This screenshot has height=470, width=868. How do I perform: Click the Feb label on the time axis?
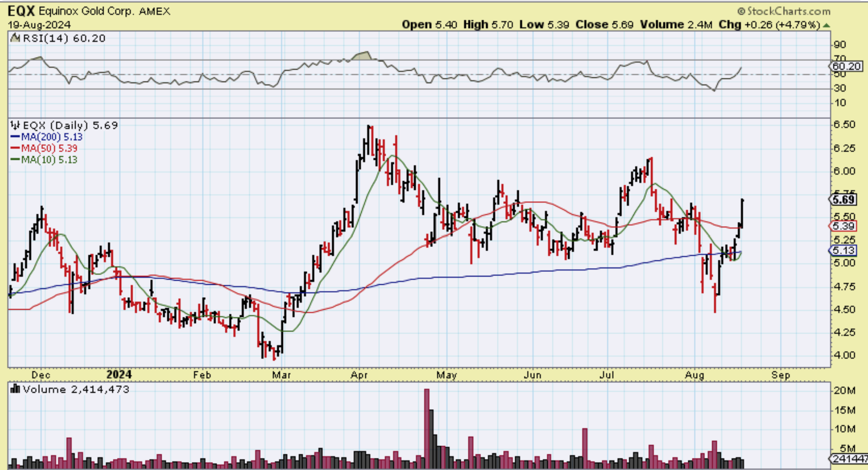(x=202, y=375)
